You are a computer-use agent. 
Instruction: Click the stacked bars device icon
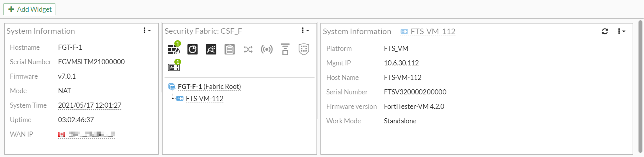285,49
